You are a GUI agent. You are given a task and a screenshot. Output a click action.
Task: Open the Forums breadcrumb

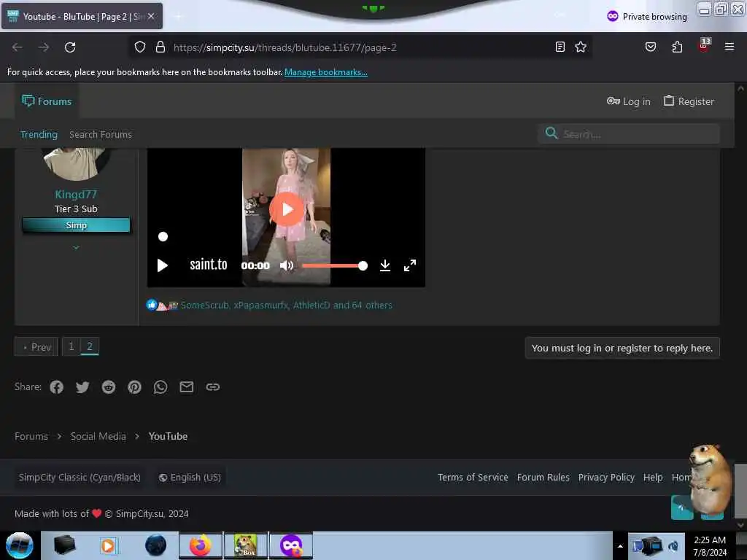[31, 436]
